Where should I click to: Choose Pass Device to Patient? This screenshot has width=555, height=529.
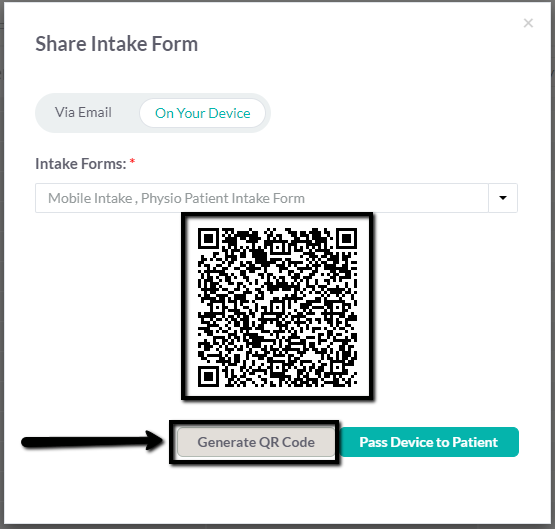tap(429, 442)
